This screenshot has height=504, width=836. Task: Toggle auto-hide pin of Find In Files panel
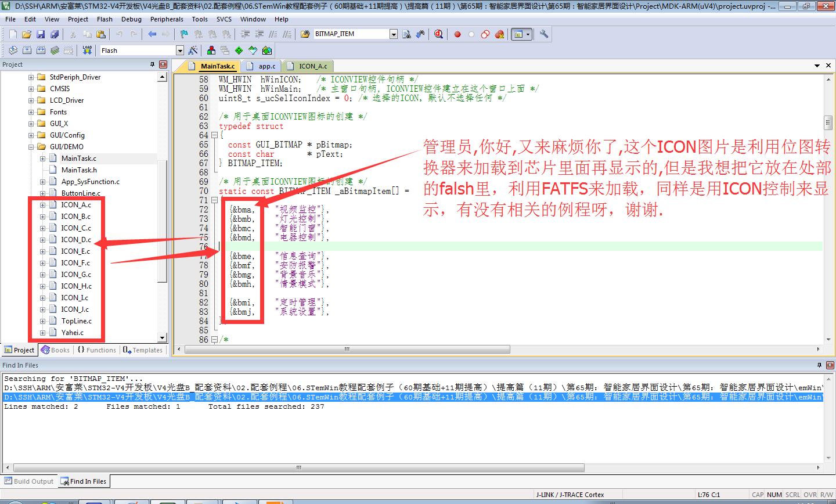(820, 365)
